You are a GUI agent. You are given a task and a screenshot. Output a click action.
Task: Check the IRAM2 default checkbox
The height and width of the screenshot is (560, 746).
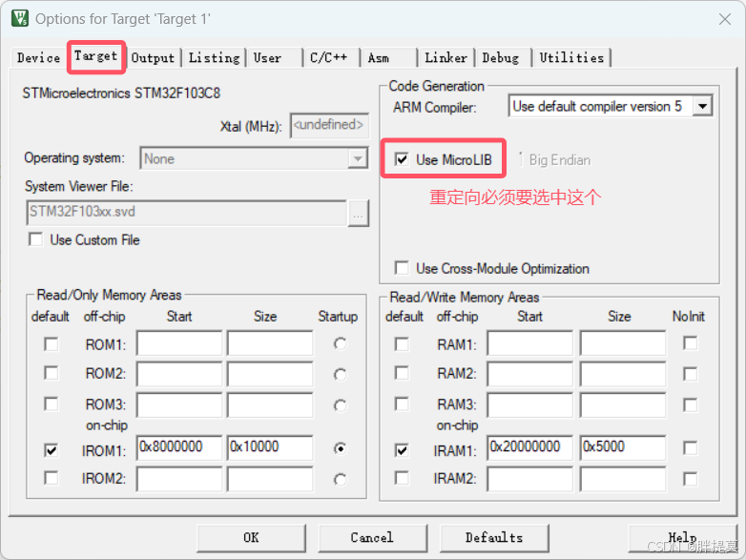click(x=402, y=478)
